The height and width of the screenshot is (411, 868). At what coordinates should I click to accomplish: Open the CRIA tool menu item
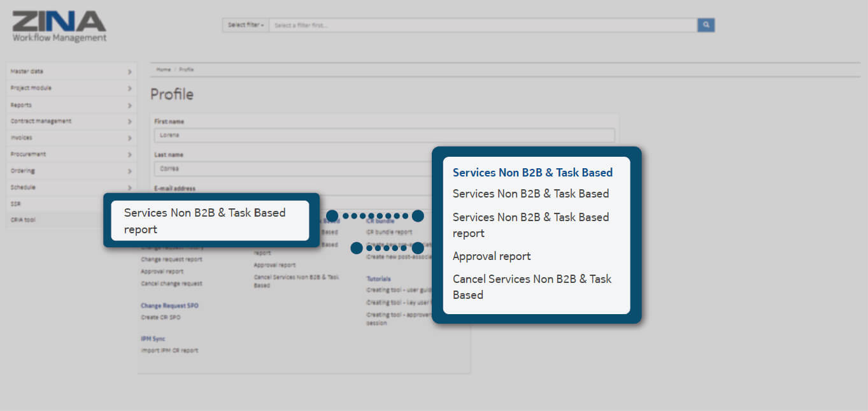(x=23, y=220)
